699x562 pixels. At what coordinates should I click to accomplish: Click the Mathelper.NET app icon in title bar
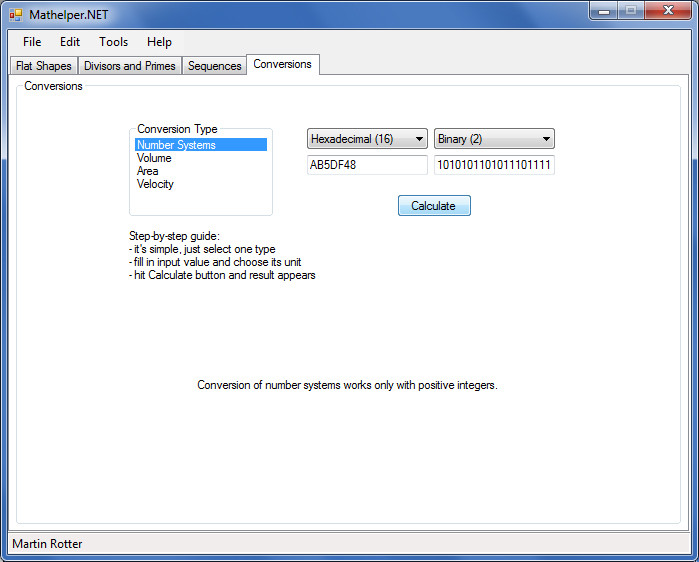click(x=16, y=15)
